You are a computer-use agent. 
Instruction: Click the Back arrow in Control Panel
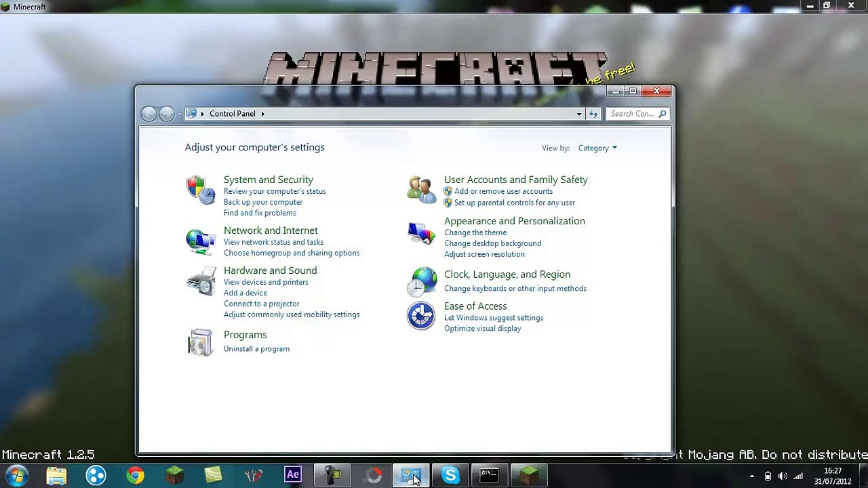(x=149, y=114)
